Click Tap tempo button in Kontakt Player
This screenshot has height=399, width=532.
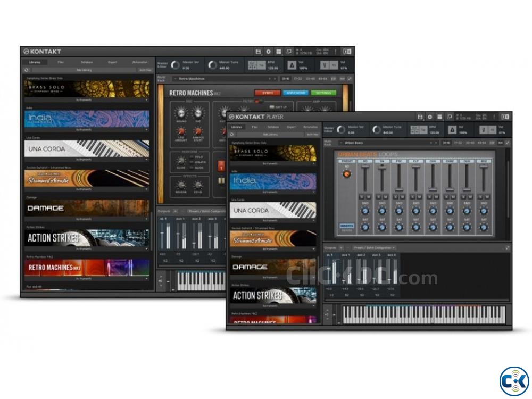(423, 130)
